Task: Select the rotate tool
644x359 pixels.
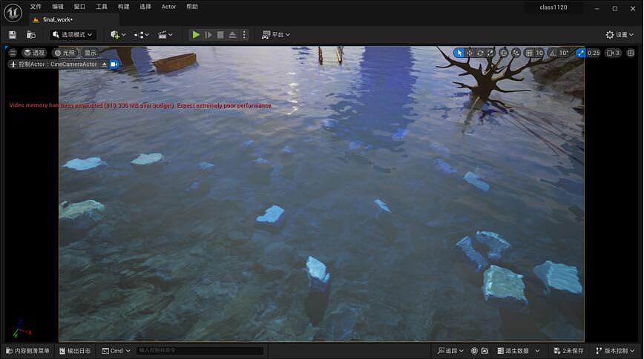Action: 480,53
